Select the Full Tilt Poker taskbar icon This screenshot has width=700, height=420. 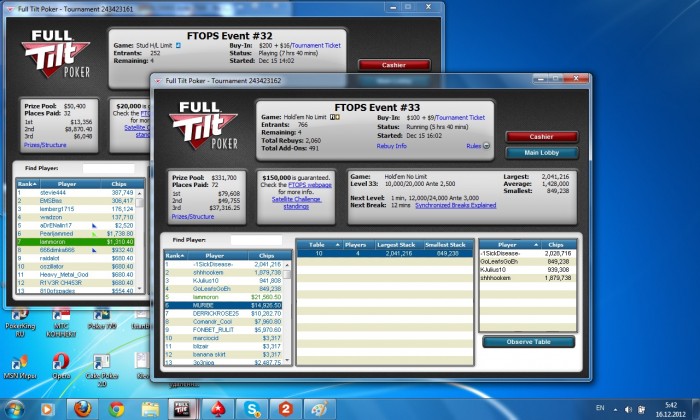coord(182,409)
